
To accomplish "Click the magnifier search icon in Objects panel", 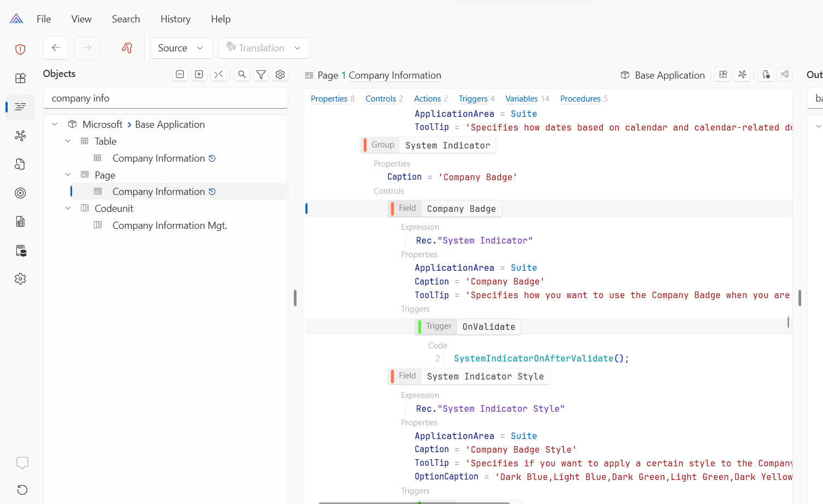I will pos(242,75).
